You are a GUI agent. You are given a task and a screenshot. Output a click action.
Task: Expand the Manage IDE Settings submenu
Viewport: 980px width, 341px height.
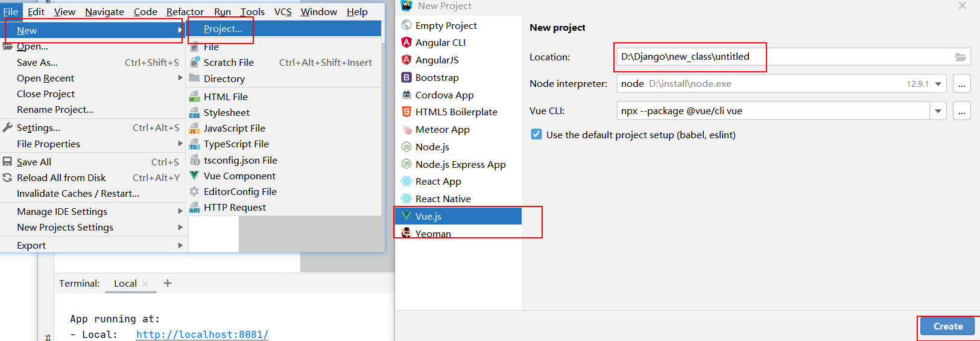click(x=180, y=211)
